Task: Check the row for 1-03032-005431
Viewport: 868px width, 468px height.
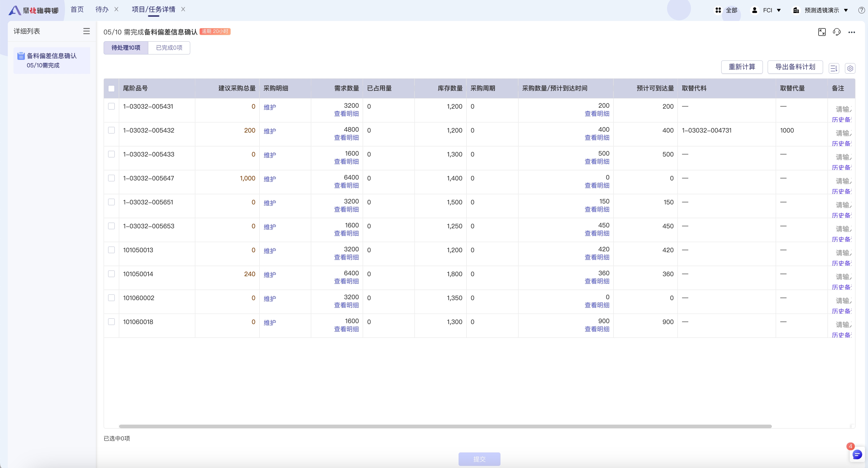Action: [111, 107]
